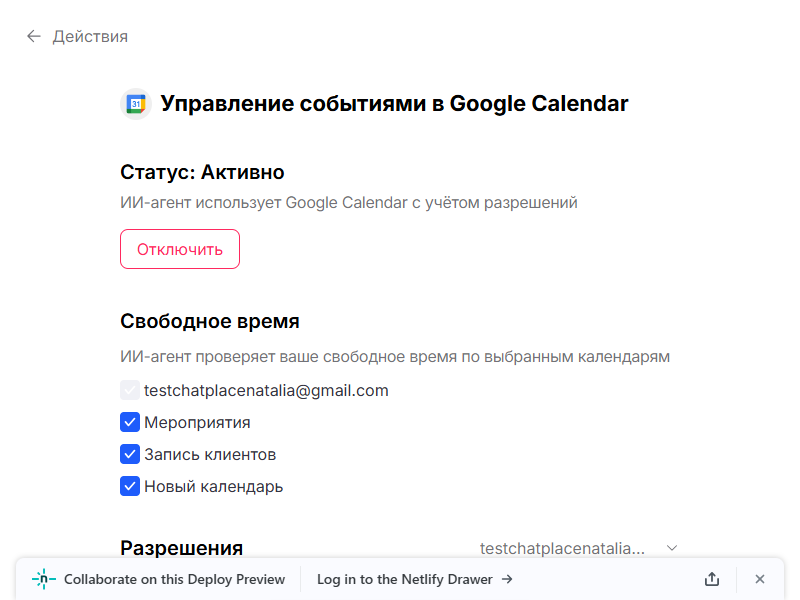
Task: Click the Свободное время heading
Action: coord(210,321)
